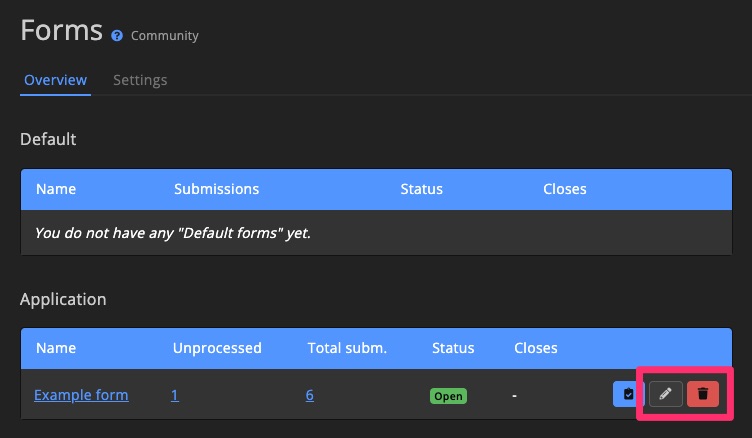Viewport: 752px width, 438px height.
Task: Click Closes header in Application table
Action: [x=536, y=348]
